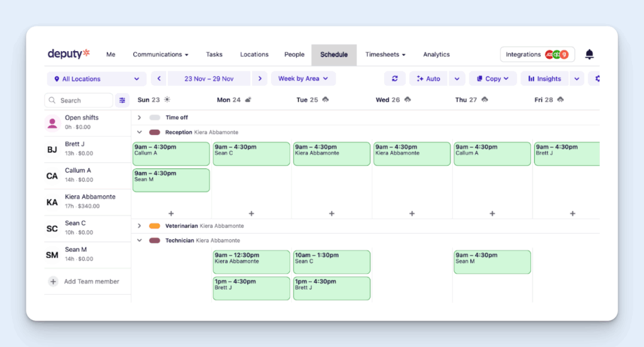Click the integration app icons in Integrations
This screenshot has width=644, height=347.
557,54
